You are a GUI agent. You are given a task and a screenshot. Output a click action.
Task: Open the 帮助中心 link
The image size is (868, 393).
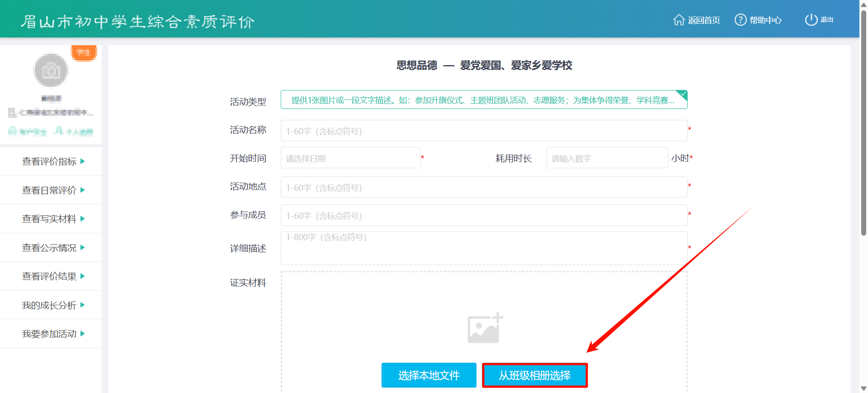point(765,20)
